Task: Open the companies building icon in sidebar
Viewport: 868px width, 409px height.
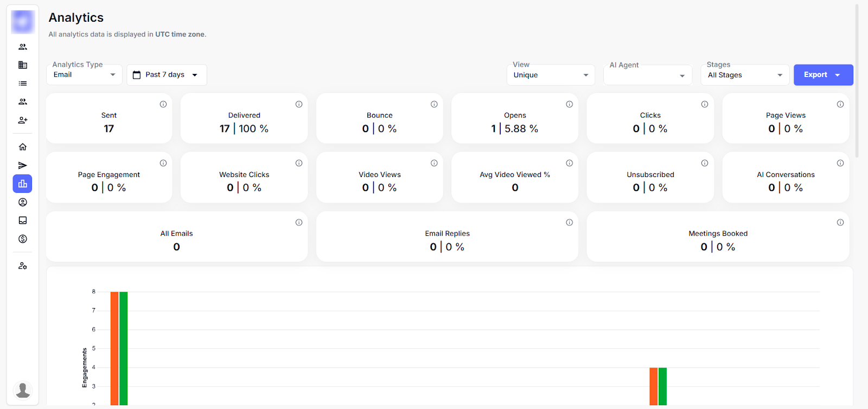Action: pyautogui.click(x=23, y=65)
